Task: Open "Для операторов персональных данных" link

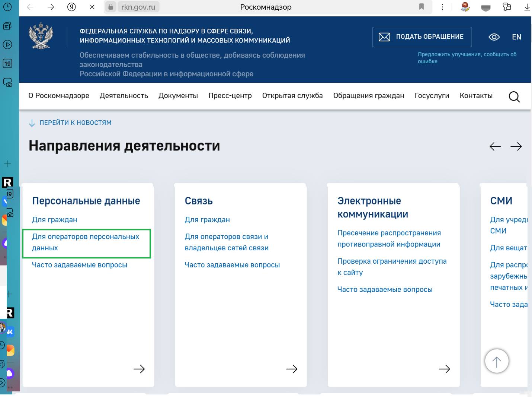Action: click(x=86, y=242)
